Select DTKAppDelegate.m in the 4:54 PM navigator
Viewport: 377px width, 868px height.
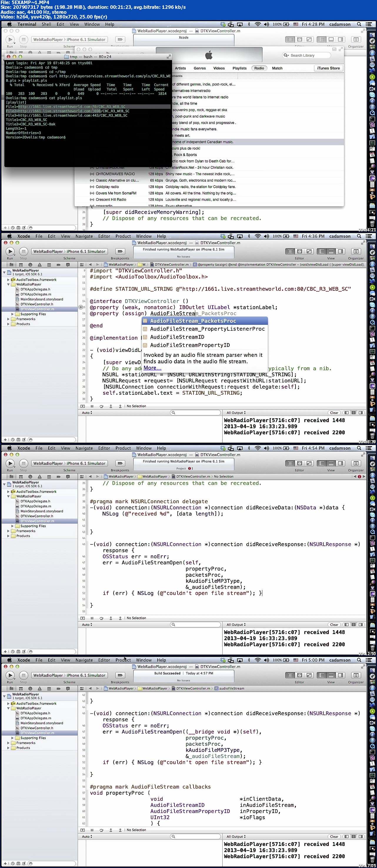point(36,506)
